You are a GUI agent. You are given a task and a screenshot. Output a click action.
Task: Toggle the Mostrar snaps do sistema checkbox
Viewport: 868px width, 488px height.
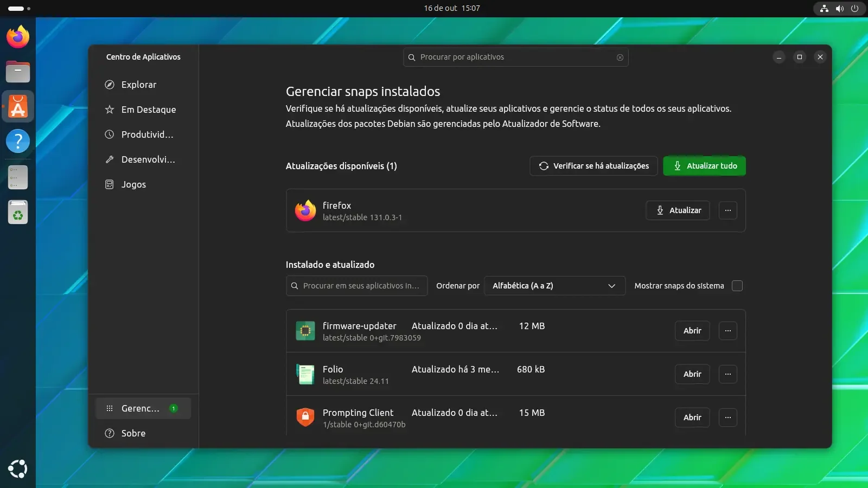pyautogui.click(x=737, y=286)
